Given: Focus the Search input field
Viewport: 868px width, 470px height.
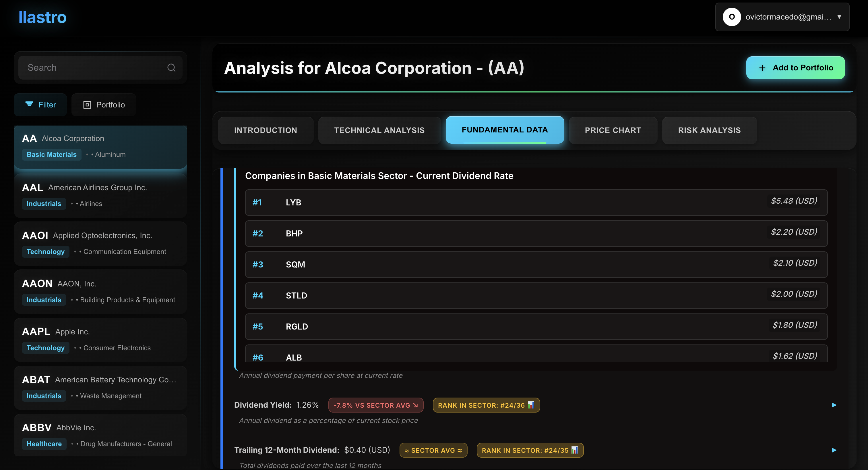Looking at the screenshot, I should [100, 68].
